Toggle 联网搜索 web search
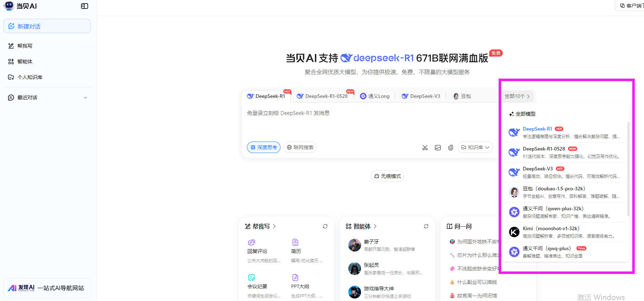The height and width of the screenshot is (301, 644). (300, 147)
